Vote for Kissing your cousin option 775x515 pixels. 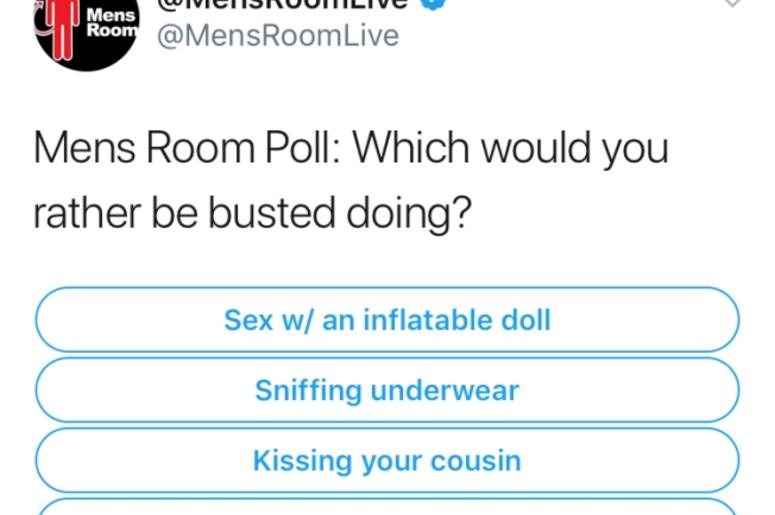click(x=388, y=461)
